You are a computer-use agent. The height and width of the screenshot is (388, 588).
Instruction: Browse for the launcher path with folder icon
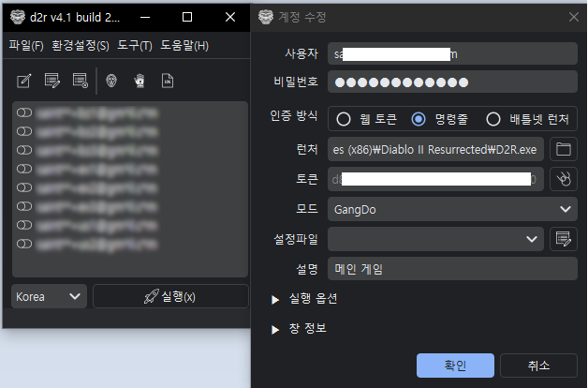(x=564, y=149)
